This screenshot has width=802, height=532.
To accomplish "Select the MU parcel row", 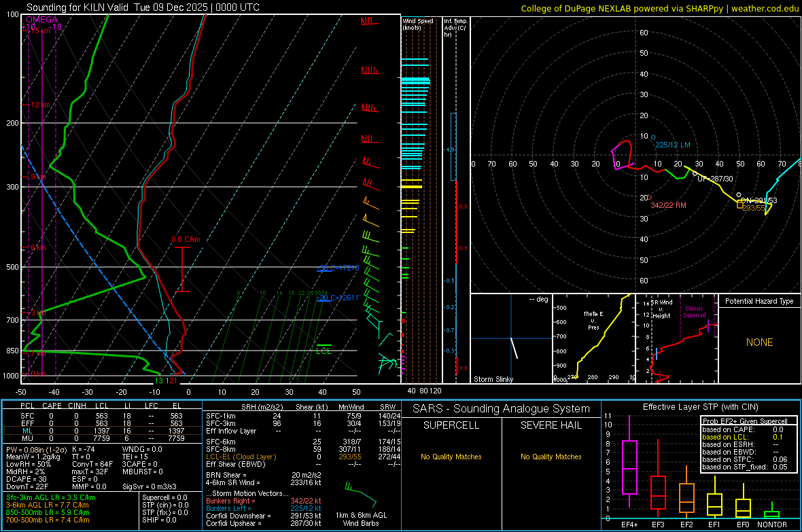I will [x=103, y=438].
